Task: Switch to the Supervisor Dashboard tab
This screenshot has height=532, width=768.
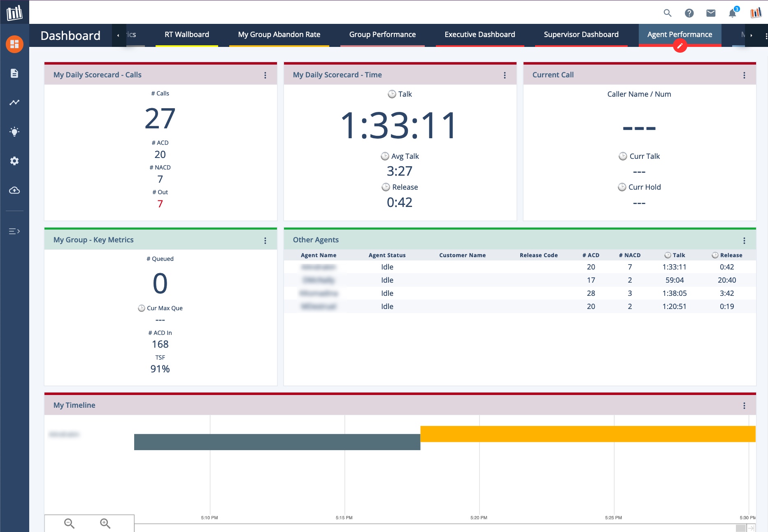Action: [x=581, y=35]
